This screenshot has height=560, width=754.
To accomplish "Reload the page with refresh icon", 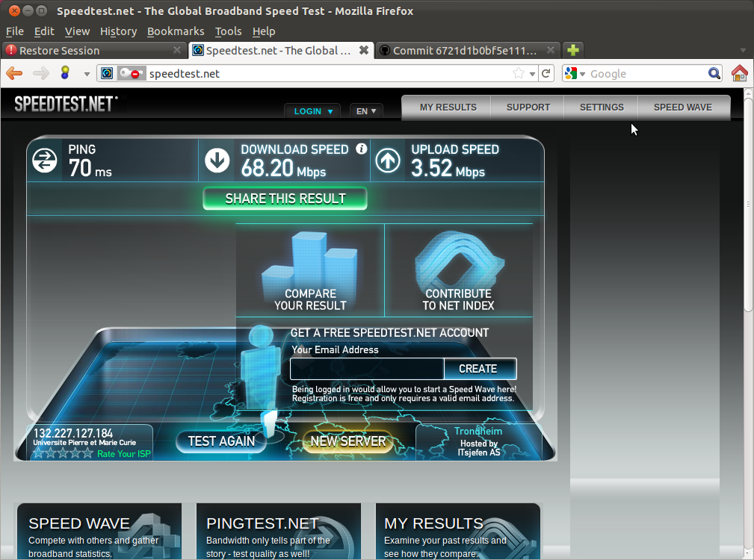I will pos(546,73).
